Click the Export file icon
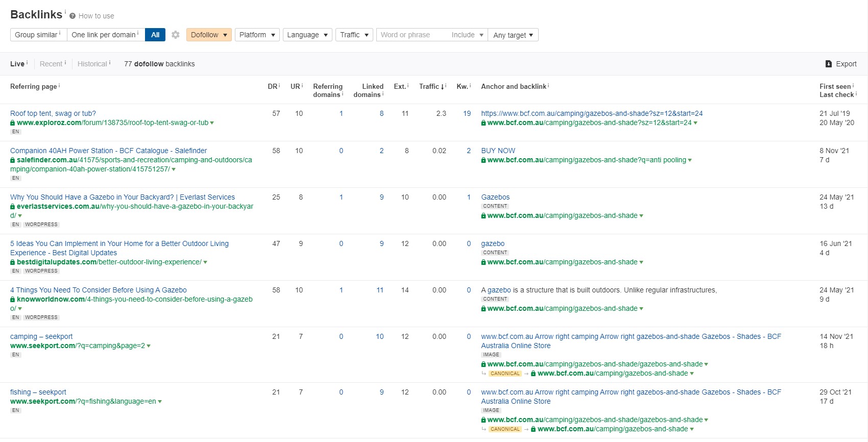 pyautogui.click(x=829, y=64)
